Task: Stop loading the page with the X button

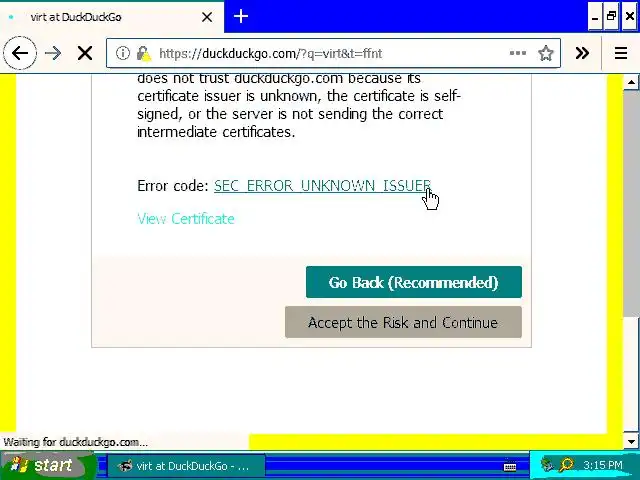Action: (85, 53)
